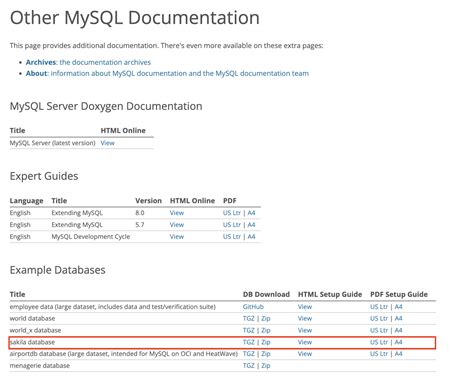This screenshot has height=387, width=474.
Task: Open airportdb database A4 PDF guide
Action: tap(398, 354)
